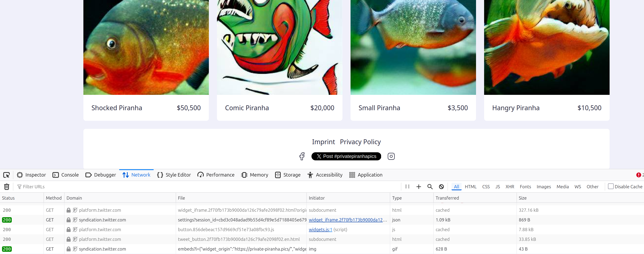Clear network log with trash icon
The width and height of the screenshot is (644, 254).
(x=7, y=187)
